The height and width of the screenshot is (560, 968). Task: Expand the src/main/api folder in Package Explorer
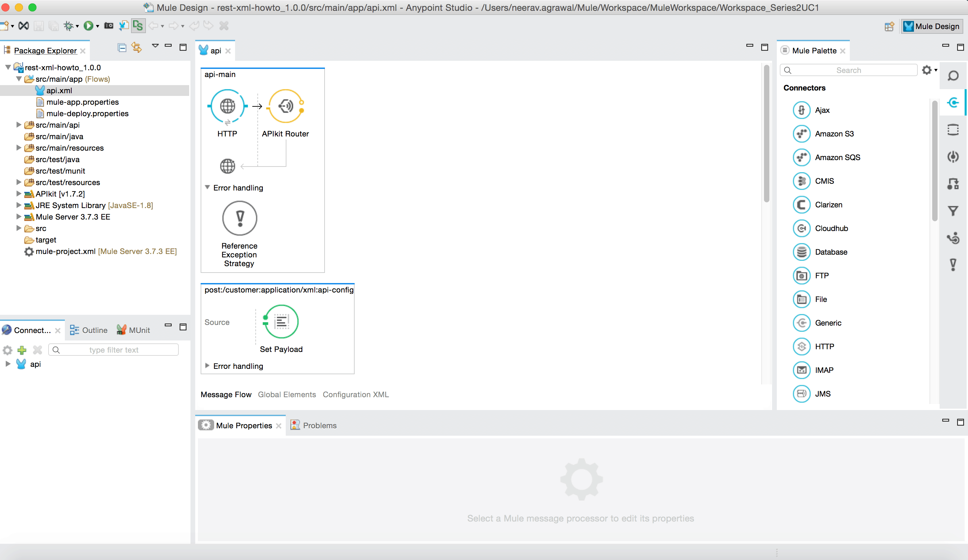tap(19, 125)
